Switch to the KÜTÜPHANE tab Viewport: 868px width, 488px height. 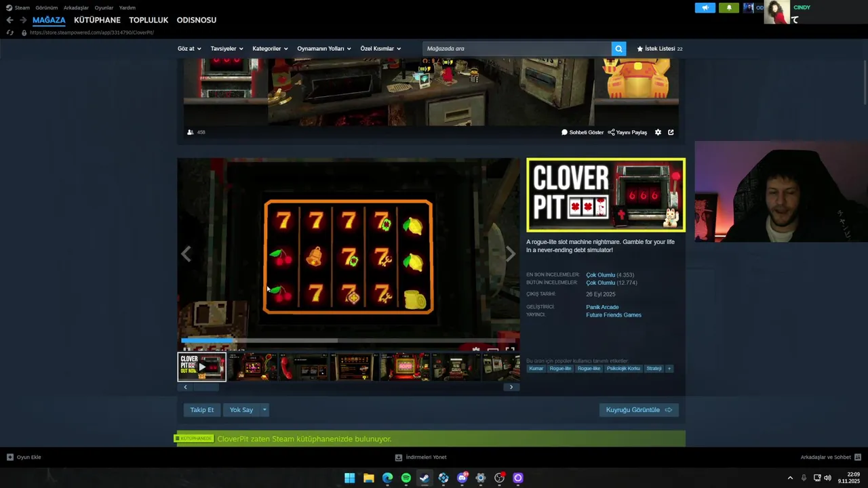97,20
